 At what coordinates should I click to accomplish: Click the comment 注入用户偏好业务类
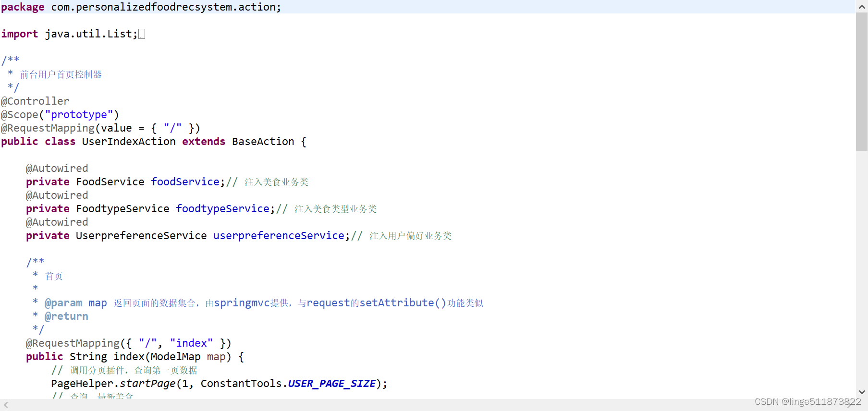(x=411, y=236)
